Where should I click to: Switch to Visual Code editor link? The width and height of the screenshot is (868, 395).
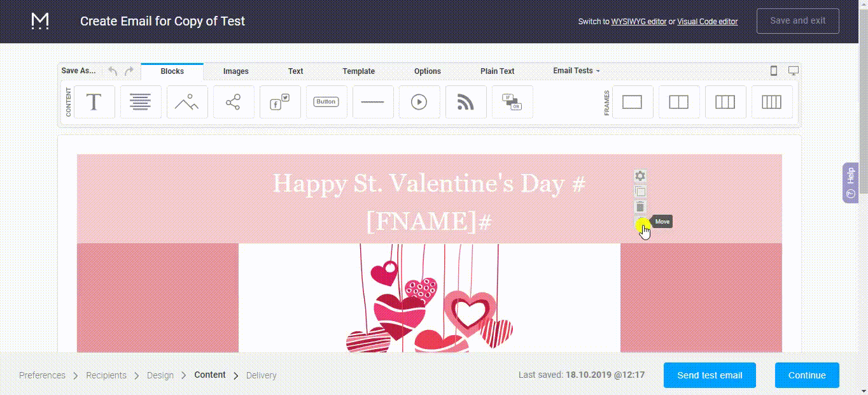[708, 22]
